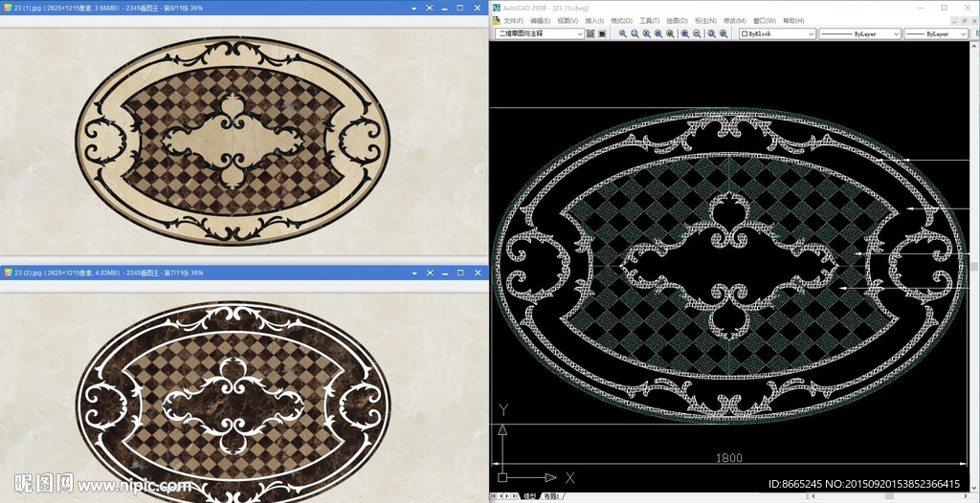
Task: Click the horizontal scrollbar left arrow in AutoCAD
Action: (813, 496)
